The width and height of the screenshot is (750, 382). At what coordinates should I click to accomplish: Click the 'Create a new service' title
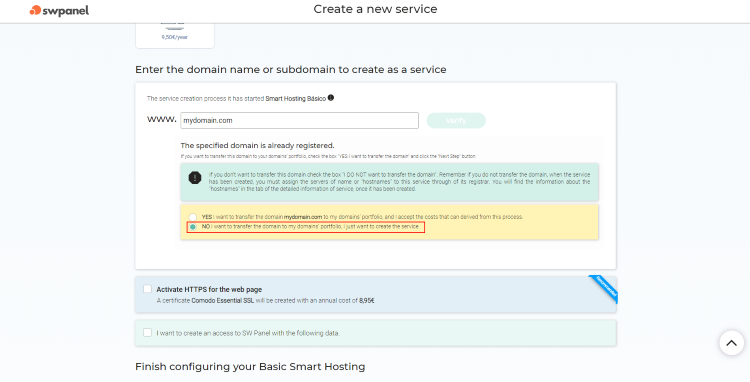(x=375, y=9)
